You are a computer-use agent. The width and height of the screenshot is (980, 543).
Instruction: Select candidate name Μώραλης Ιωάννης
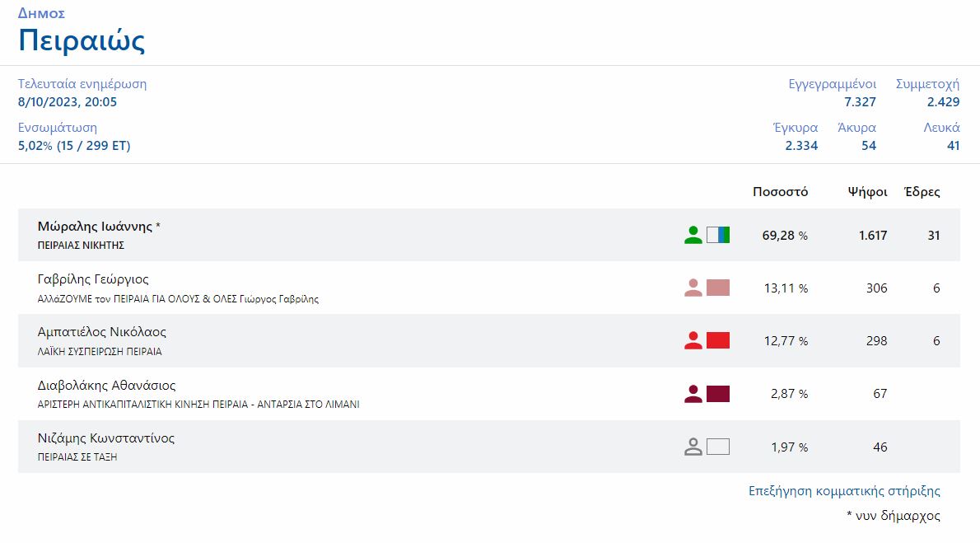click(96, 226)
